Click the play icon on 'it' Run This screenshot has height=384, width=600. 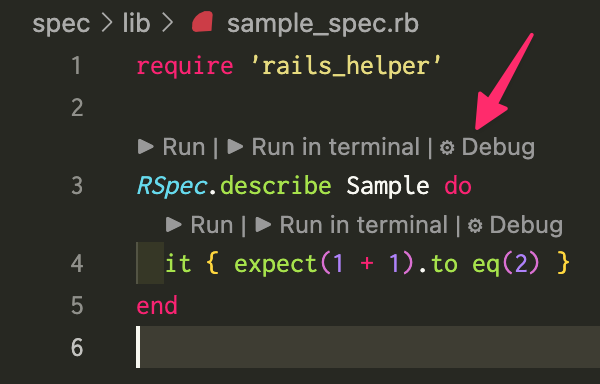[173, 225]
